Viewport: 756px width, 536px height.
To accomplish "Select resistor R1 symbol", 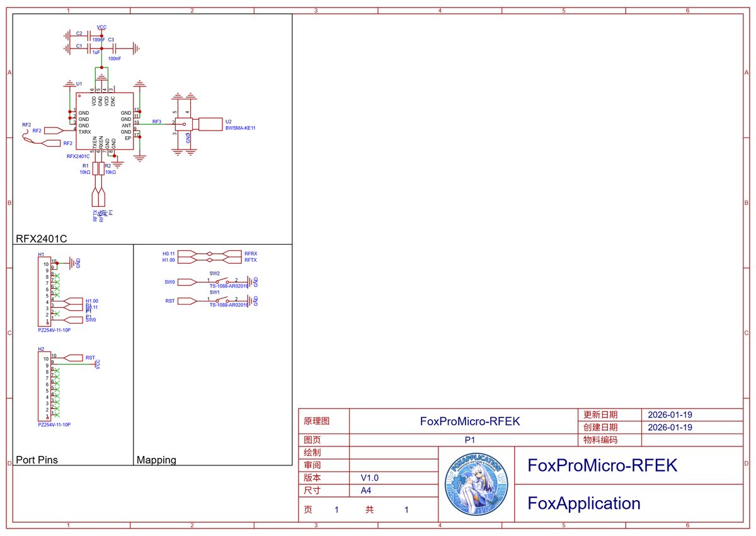I will 95,168.
